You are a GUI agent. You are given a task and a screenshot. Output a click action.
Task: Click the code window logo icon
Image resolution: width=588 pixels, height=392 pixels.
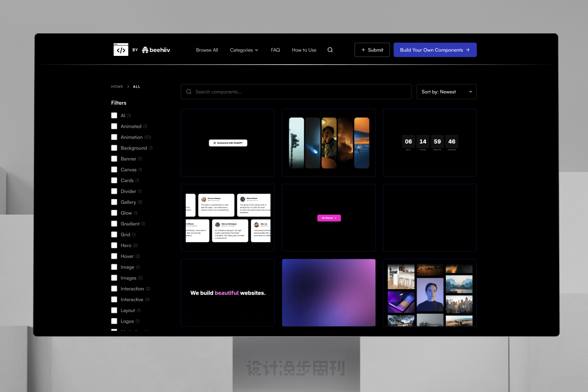(x=121, y=49)
